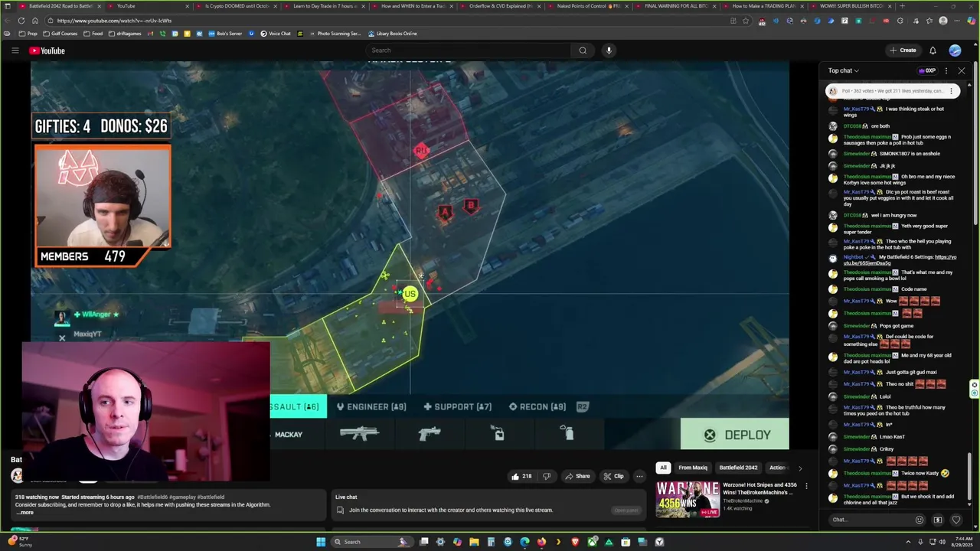This screenshot has width=980, height=551.
Task: Open Firefox from the taskbar
Action: tap(541, 542)
